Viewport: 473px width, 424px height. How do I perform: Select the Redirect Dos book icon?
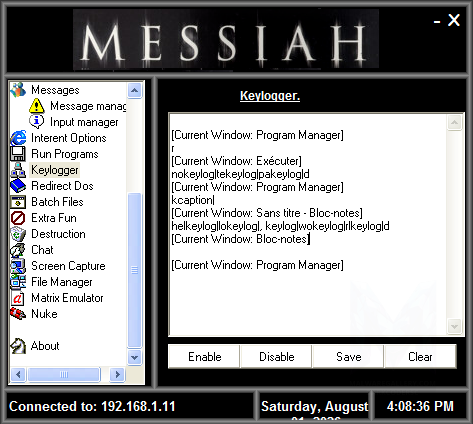point(18,186)
